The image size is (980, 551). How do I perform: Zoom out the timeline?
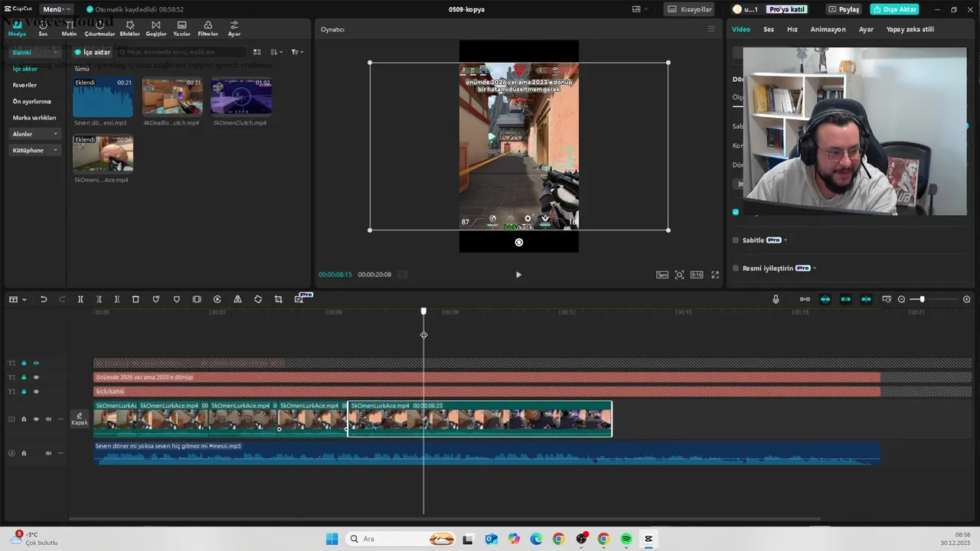(x=901, y=299)
